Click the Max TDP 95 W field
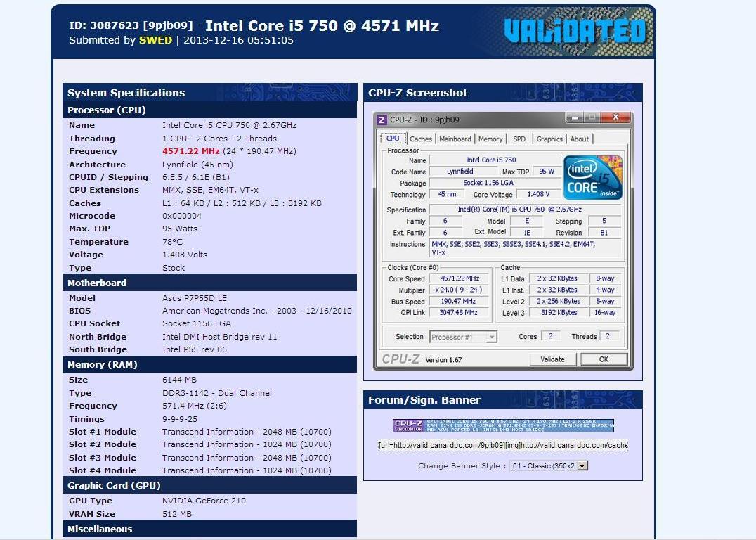Screen dimensions: 756x540 546,172
